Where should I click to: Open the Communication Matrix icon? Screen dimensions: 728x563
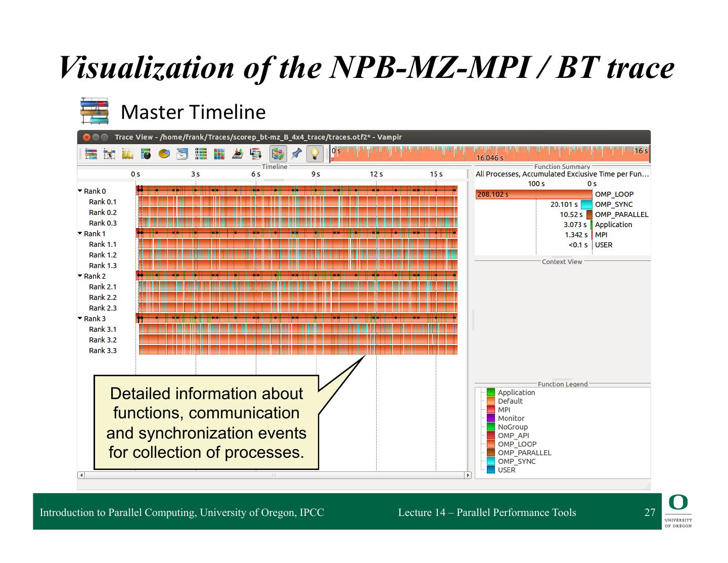tap(219, 154)
